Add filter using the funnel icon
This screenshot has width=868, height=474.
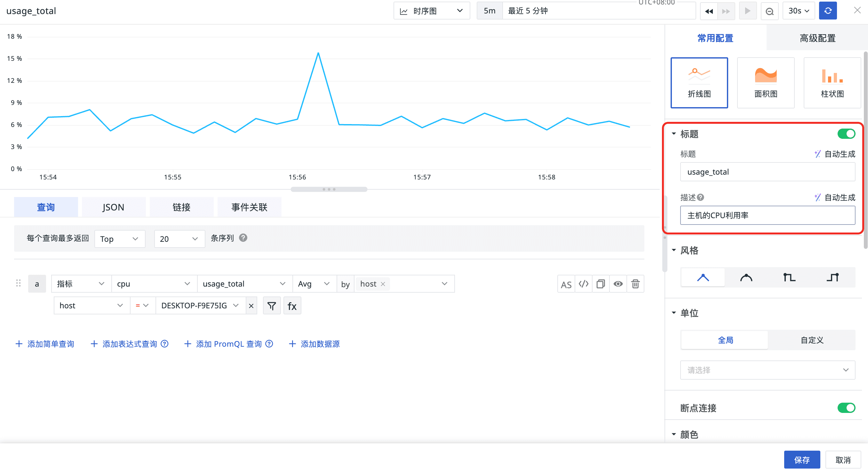[x=272, y=306]
